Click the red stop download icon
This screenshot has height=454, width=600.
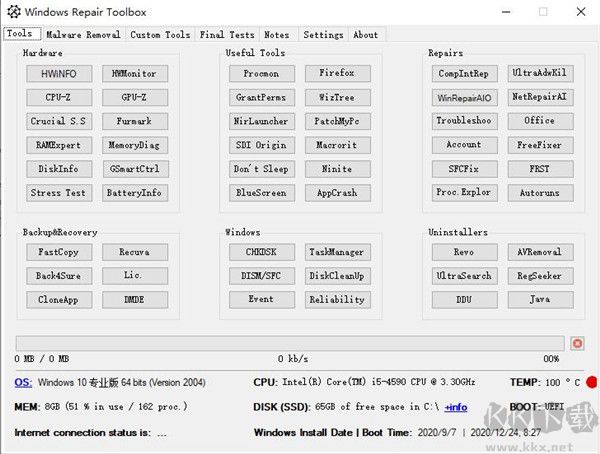[577, 343]
